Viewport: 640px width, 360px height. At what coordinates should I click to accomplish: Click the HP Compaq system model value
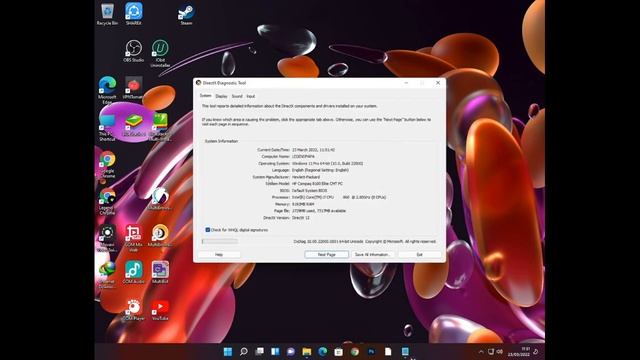coord(318,184)
